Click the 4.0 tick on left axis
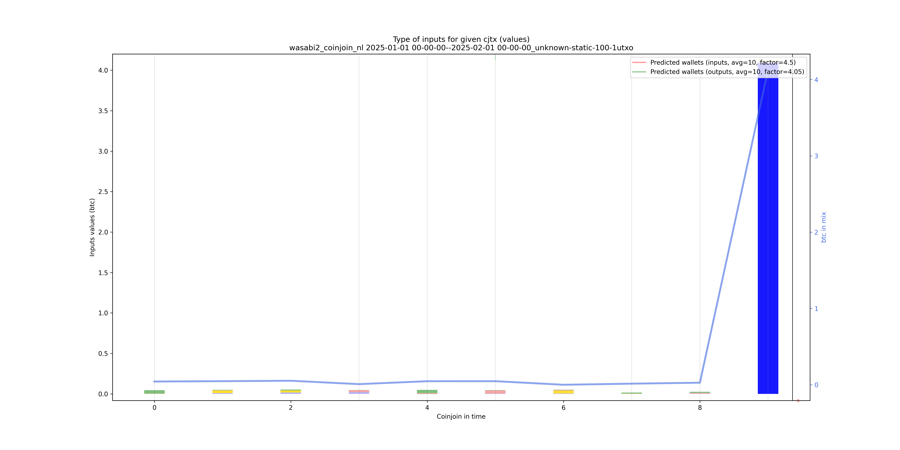Viewport: 900px width, 450px height. coord(103,70)
